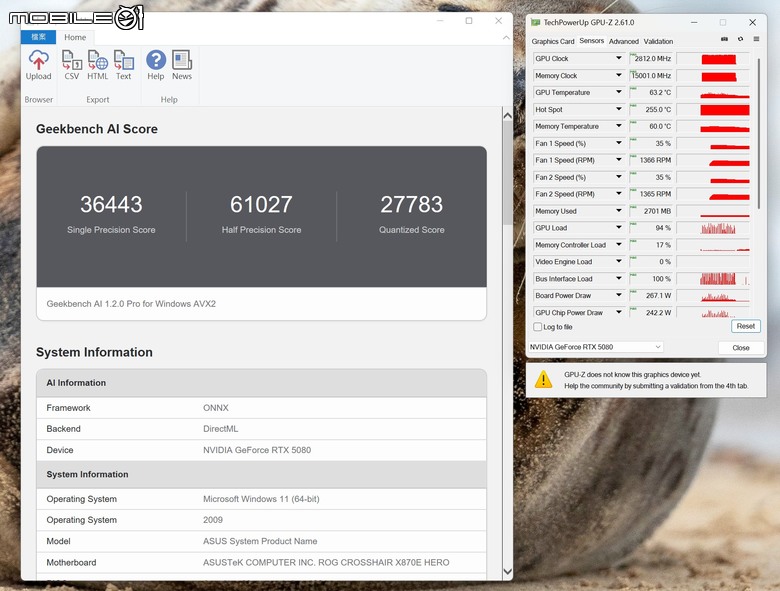Click the Close button in GPU-Z
The width and height of the screenshot is (780, 591).
point(741,348)
